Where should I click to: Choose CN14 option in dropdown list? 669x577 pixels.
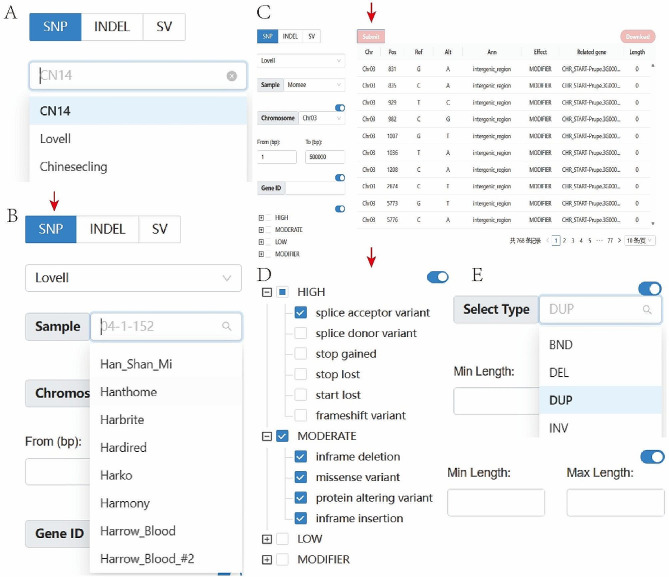138,111
